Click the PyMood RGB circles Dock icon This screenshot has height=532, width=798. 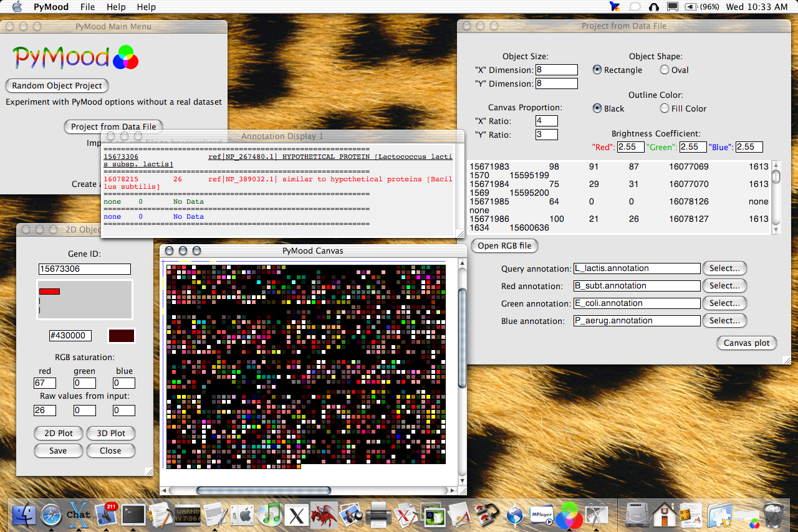(x=569, y=515)
